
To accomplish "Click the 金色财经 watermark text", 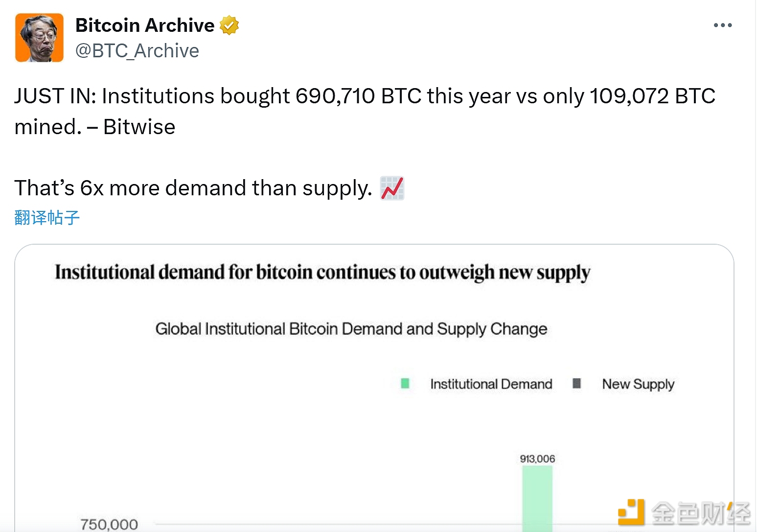I will (700, 513).
